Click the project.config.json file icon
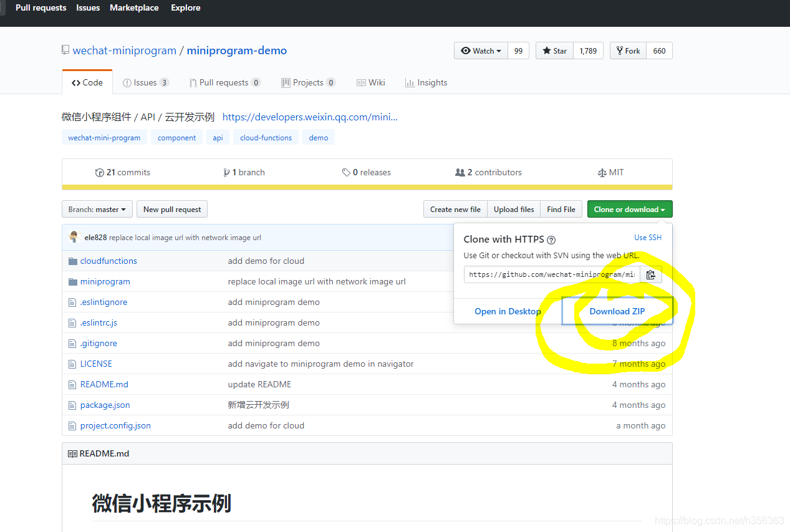The width and height of the screenshot is (790, 532). point(72,425)
